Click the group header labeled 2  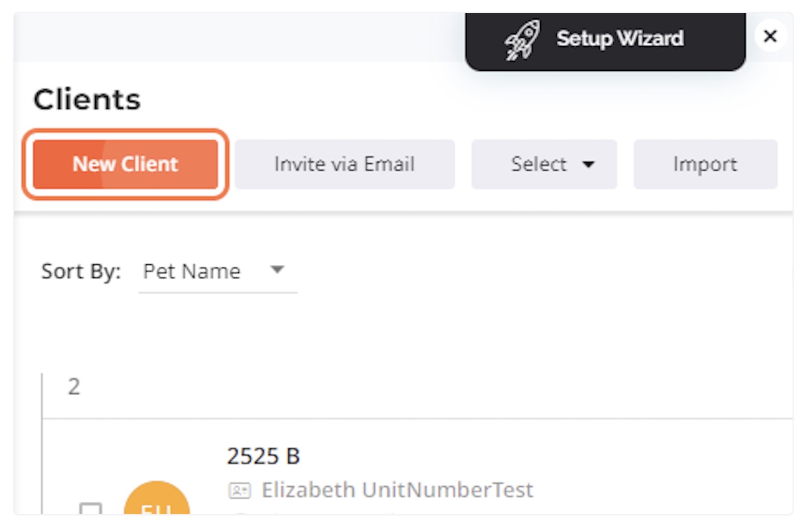74,387
